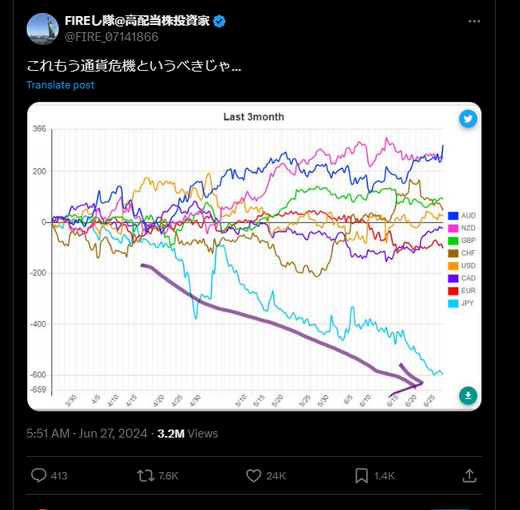Click the Twitter bird share icon on chart
The width and height of the screenshot is (520, 510).
pyautogui.click(x=468, y=119)
